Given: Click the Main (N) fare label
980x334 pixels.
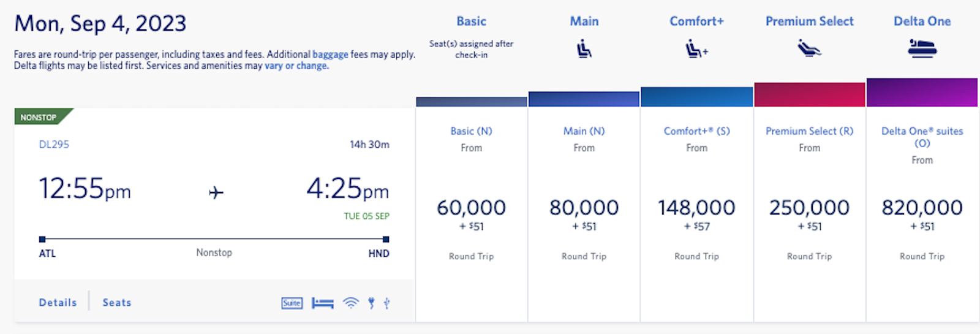Looking at the screenshot, I should pyautogui.click(x=584, y=131).
